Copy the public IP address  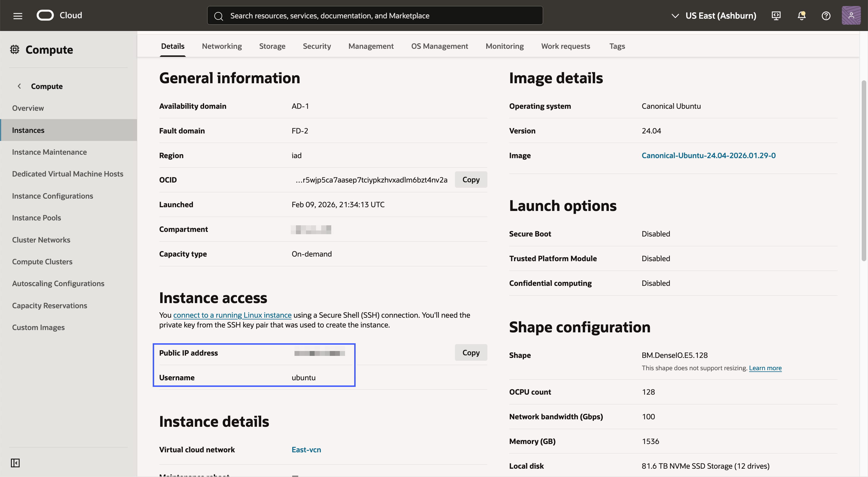pos(471,352)
